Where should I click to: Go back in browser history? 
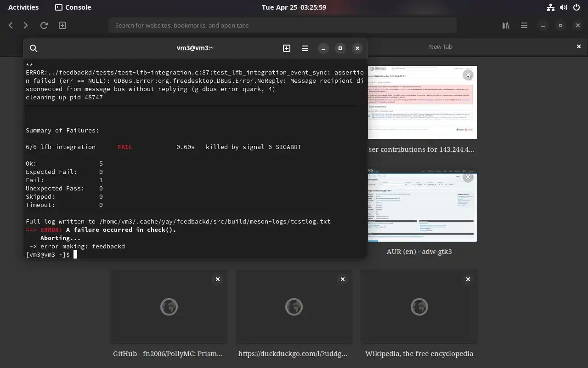click(11, 26)
